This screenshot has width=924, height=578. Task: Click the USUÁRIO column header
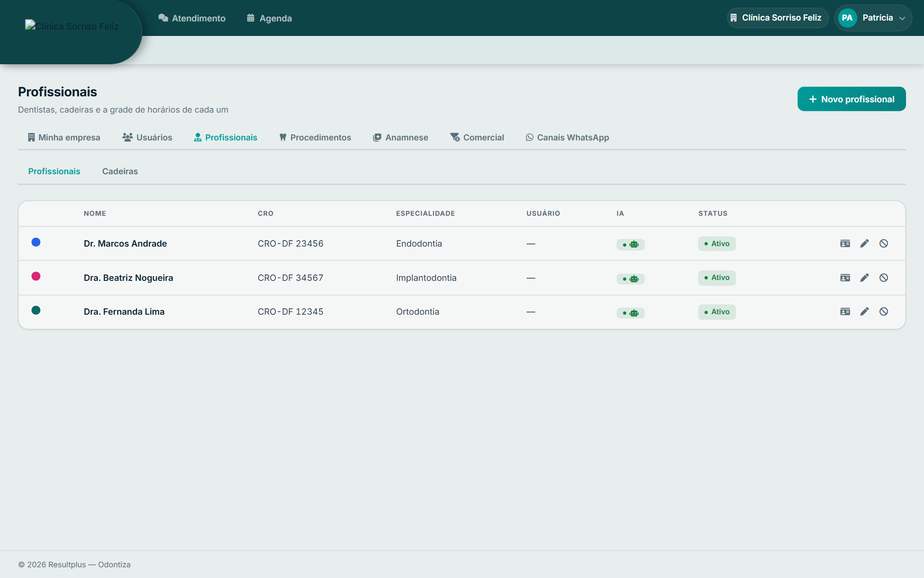click(543, 213)
